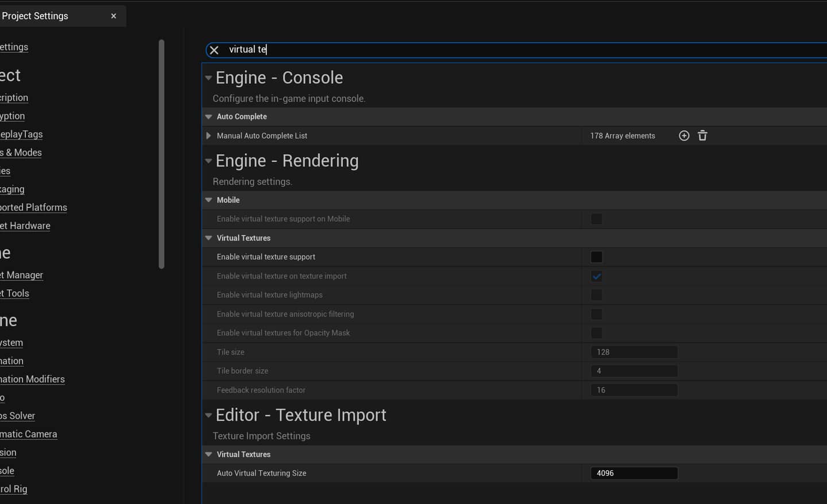Select the Project Settings tab
The width and height of the screenshot is (827, 504).
click(x=36, y=16)
